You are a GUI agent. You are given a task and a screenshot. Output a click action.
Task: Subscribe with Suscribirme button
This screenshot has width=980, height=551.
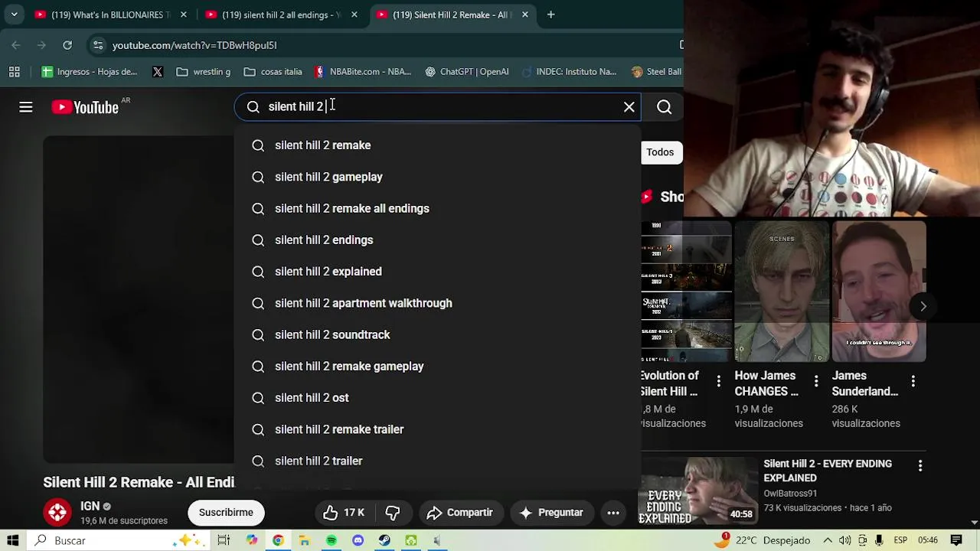226,513
